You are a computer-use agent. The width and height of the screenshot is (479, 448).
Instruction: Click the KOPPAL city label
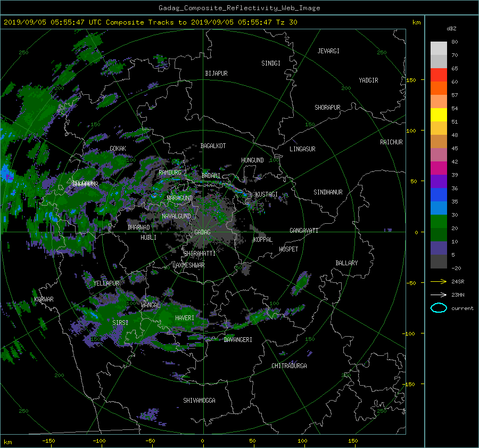(x=263, y=240)
